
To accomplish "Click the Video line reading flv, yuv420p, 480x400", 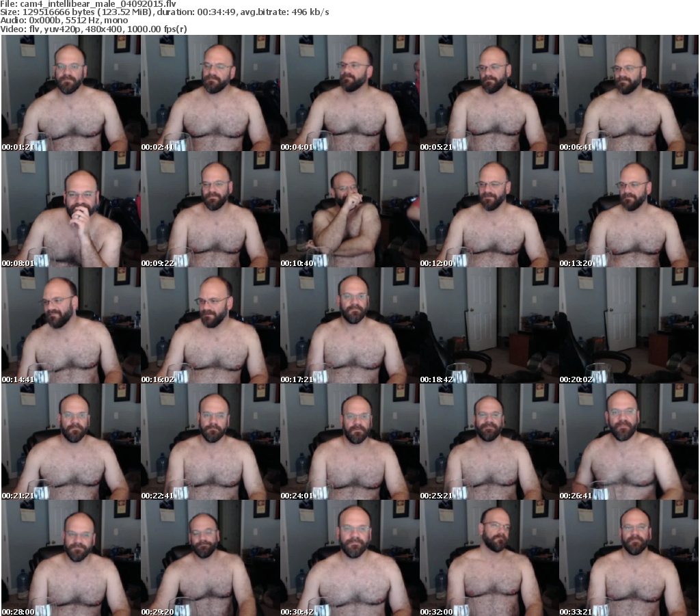I will (x=94, y=29).
